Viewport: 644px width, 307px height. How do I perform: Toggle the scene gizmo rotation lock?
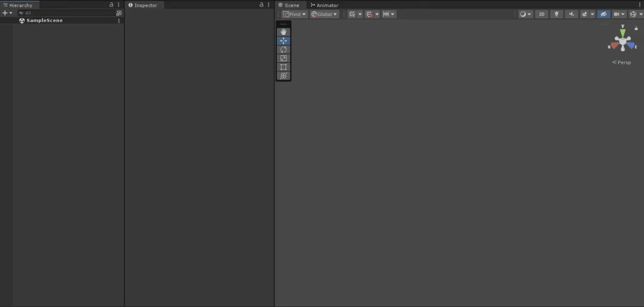(x=636, y=28)
